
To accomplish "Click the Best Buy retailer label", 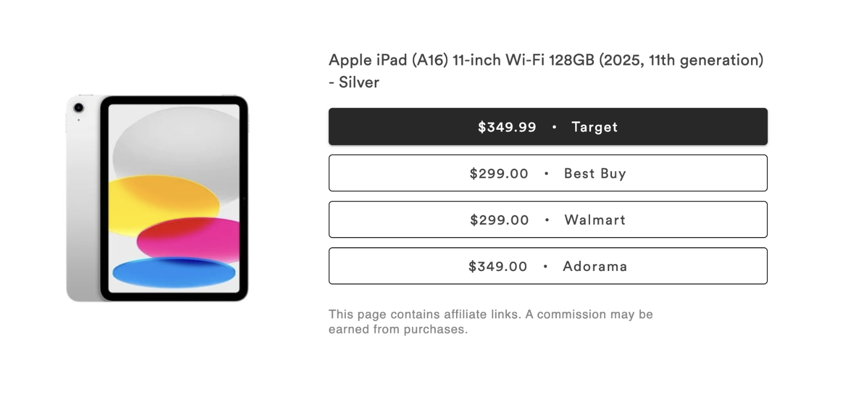I will click(x=594, y=173).
